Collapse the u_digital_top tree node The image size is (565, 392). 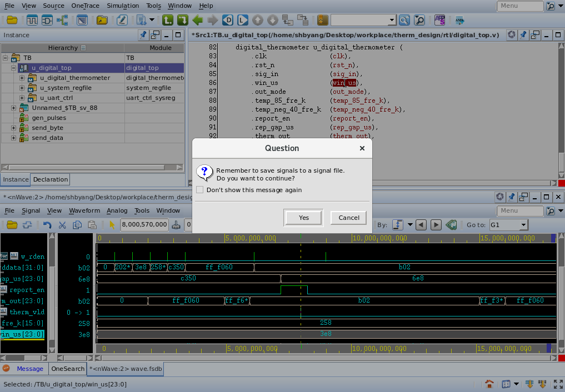[x=14, y=68]
